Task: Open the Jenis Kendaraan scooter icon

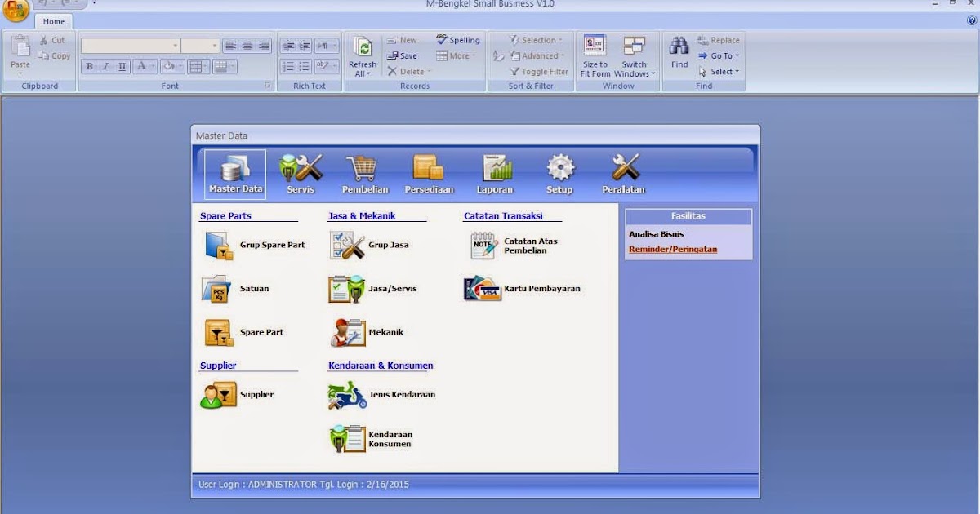Action: [x=347, y=395]
